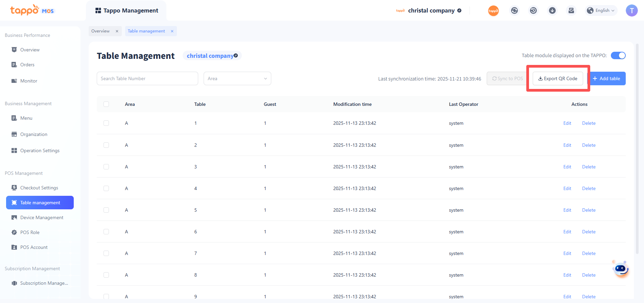Open the messages envelope icon

(x=571, y=10)
